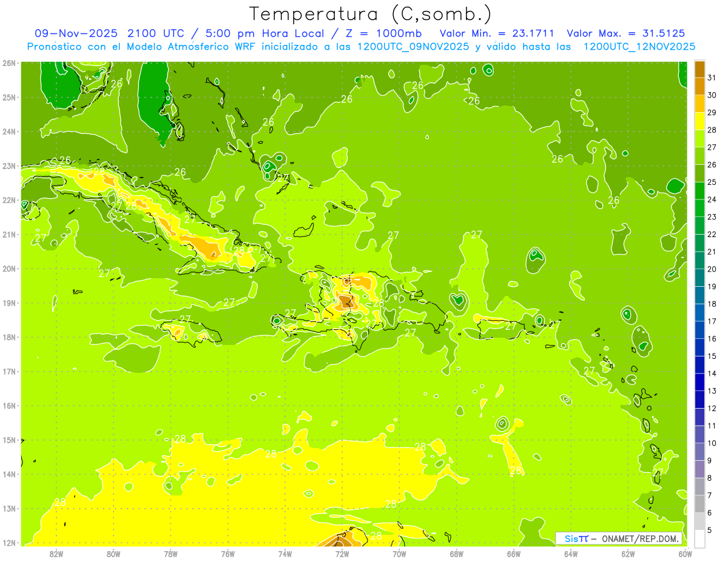Click 'Valor Max. = 31.5125' in header

point(626,33)
